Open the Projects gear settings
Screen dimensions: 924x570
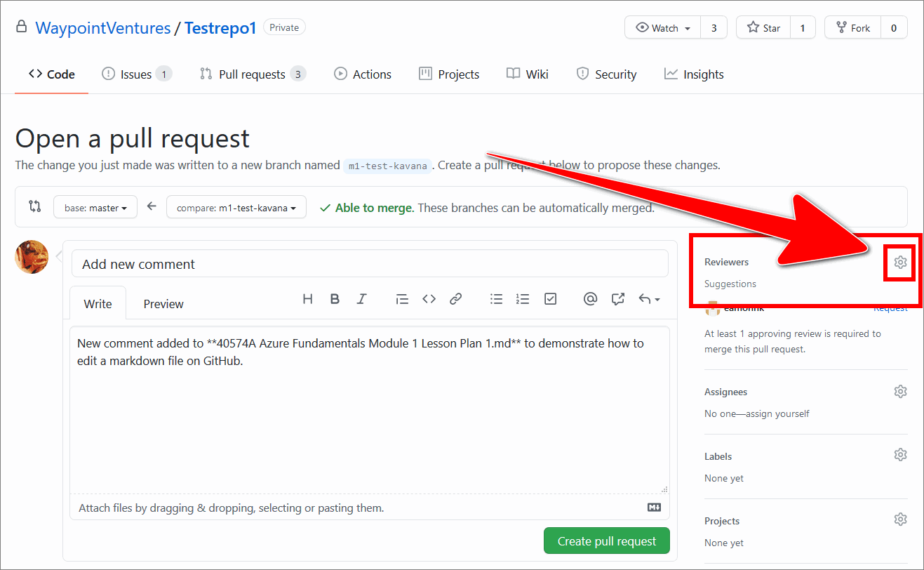coord(900,519)
